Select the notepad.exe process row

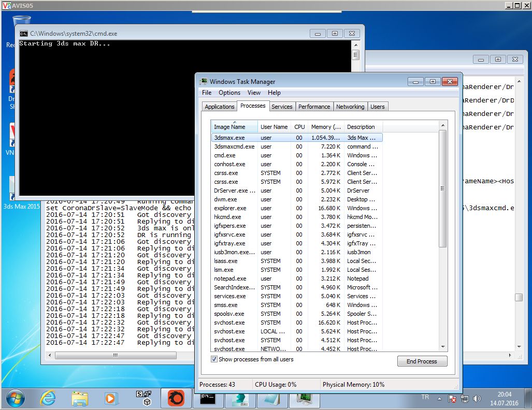click(x=297, y=279)
